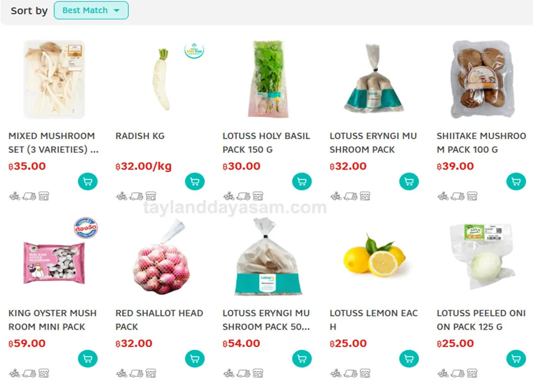Click the Sort by dropdown arrow
533x392 pixels.
[116, 10]
